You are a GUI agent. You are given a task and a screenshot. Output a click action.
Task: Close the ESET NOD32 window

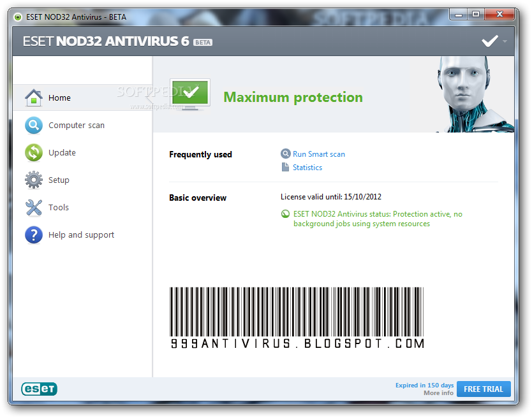pyautogui.click(x=499, y=14)
